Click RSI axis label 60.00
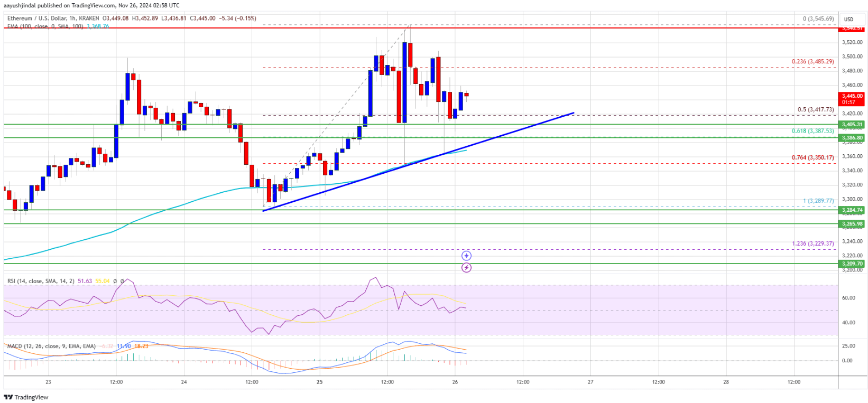 coord(848,298)
